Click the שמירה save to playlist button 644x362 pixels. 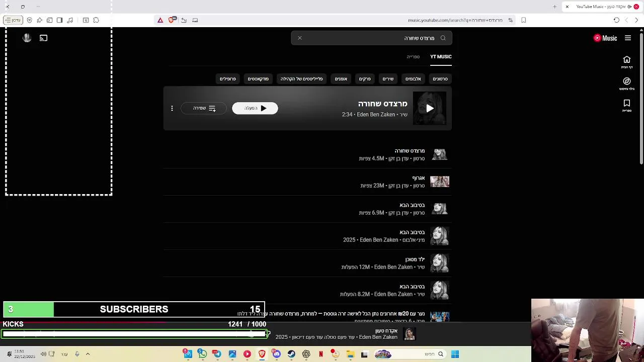coord(204,108)
